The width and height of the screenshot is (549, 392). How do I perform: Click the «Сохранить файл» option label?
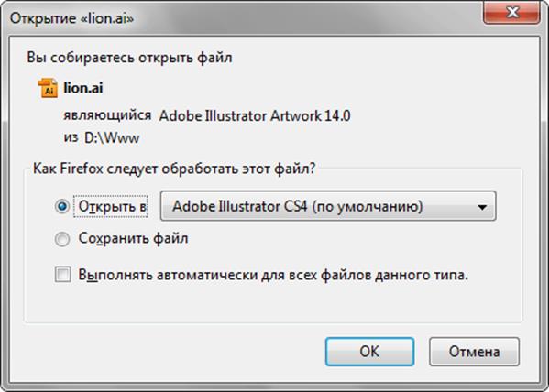click(x=133, y=238)
